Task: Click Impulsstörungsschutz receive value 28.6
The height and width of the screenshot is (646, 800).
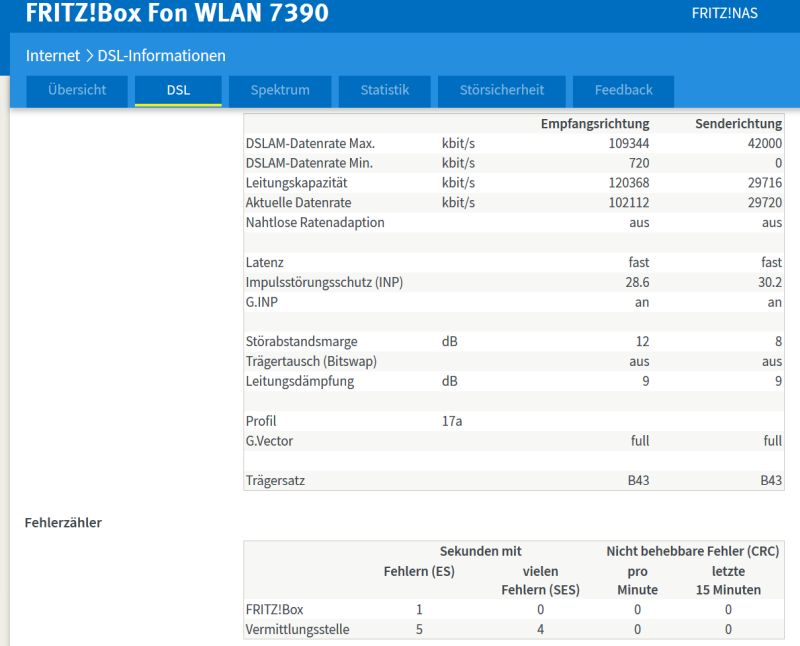Action: (637, 282)
